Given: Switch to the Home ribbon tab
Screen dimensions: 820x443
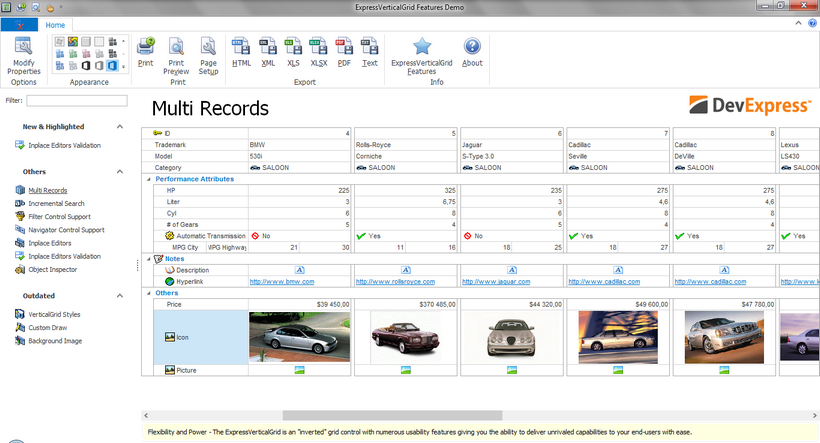Looking at the screenshot, I should coord(56,24).
